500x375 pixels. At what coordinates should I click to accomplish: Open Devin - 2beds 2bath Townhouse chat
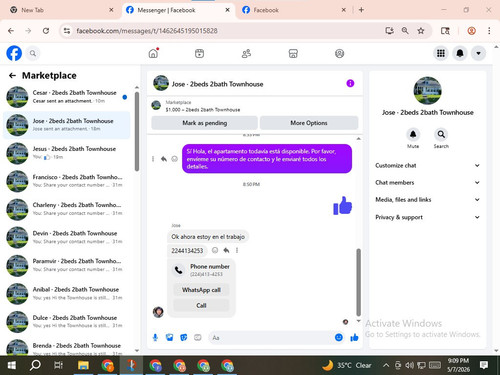pyautogui.click(x=66, y=237)
